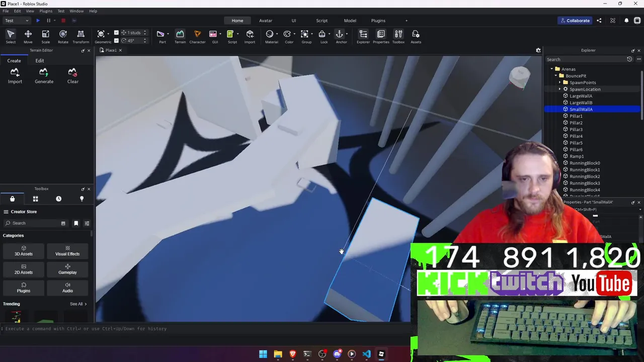Open the Geometric mode dropdown arrow
Image resolution: width=644 pixels, height=362 pixels.
(109, 34)
